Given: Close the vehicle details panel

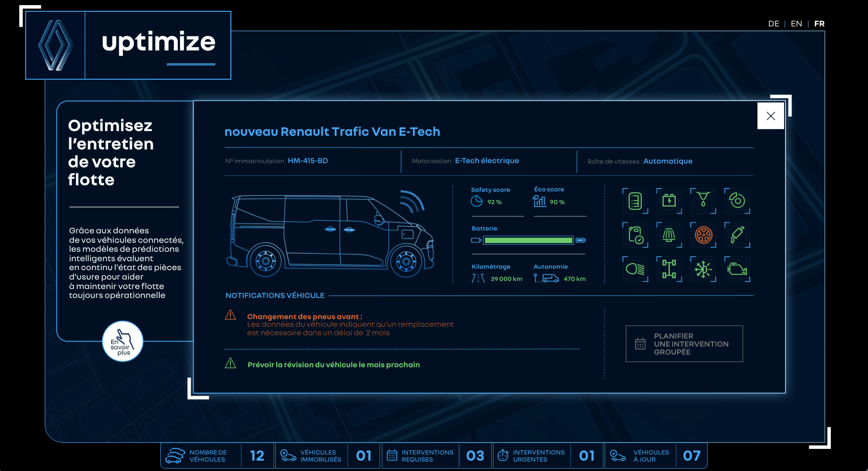Looking at the screenshot, I should (770, 116).
